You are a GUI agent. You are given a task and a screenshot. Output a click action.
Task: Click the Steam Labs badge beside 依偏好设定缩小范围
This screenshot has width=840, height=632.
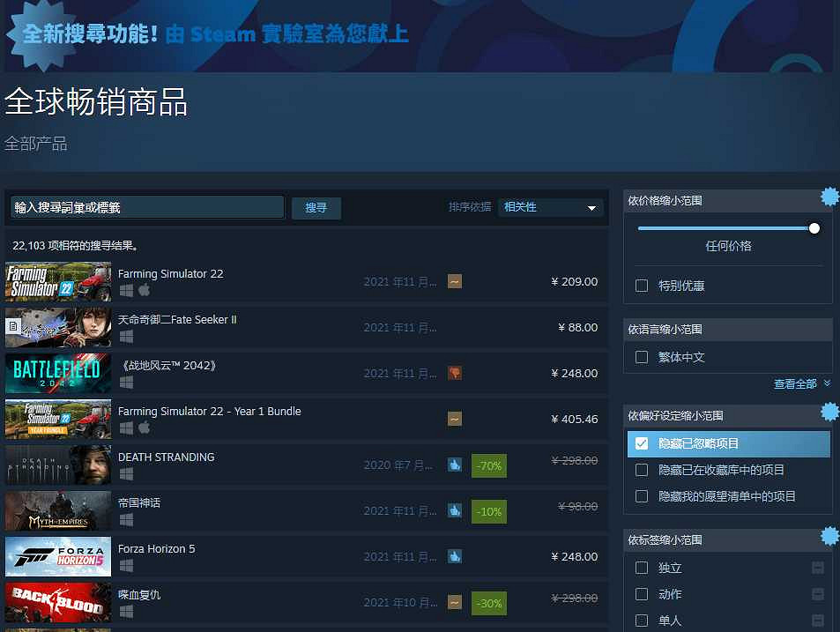tap(829, 412)
